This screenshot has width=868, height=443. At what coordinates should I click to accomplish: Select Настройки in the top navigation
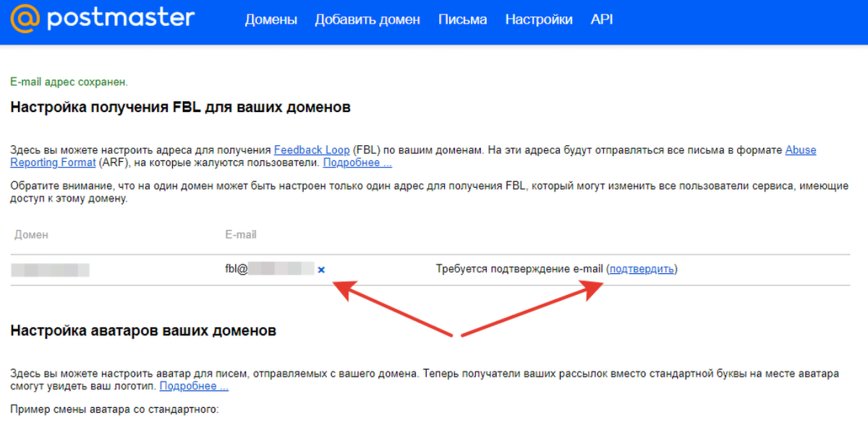(539, 20)
